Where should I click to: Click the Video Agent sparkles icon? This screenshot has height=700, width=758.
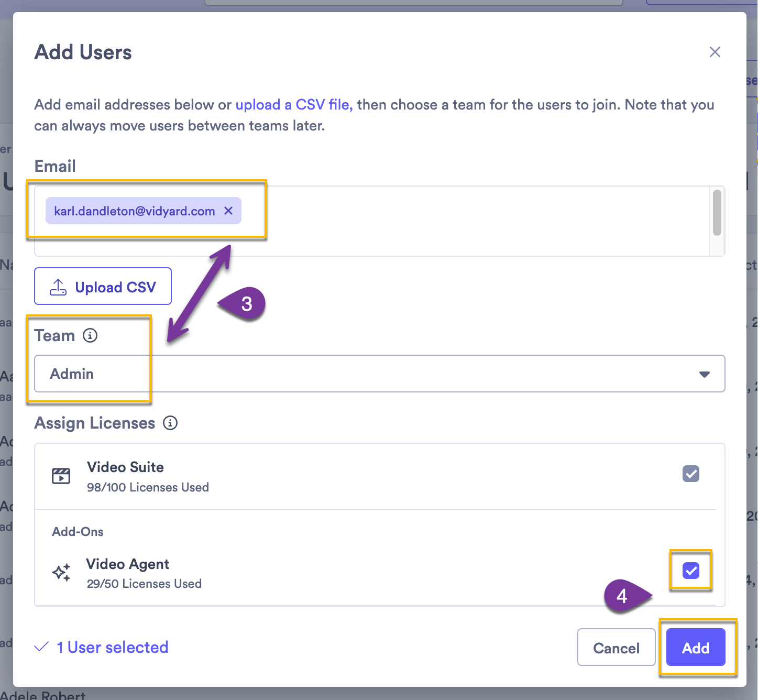coord(61,572)
